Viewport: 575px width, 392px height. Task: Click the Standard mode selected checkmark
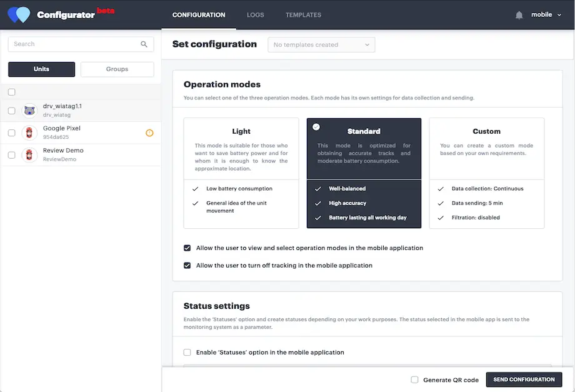(316, 127)
